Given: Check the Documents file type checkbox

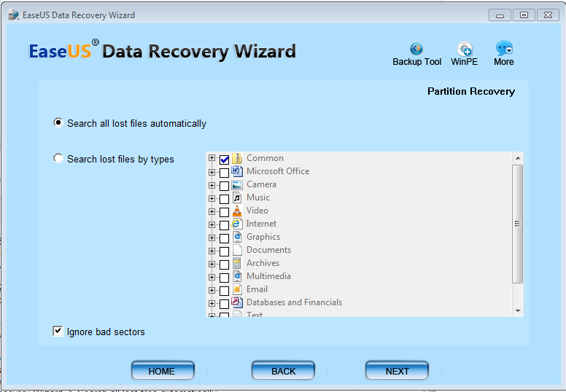Looking at the screenshot, I should 224,251.
